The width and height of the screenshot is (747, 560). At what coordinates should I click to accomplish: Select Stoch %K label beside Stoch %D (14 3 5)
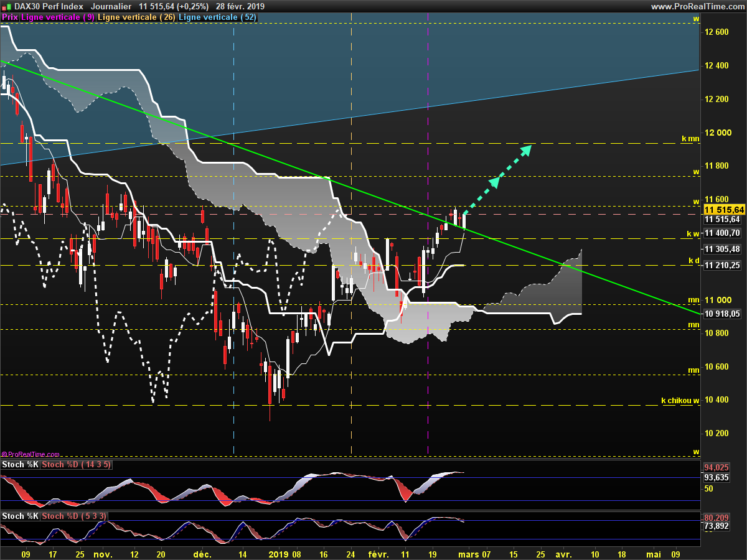(20, 465)
